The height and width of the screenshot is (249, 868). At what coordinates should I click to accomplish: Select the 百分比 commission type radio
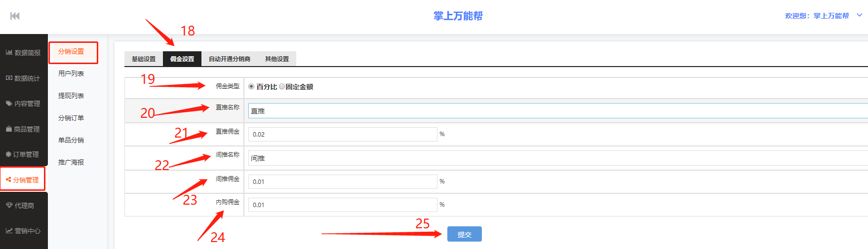coord(251,86)
